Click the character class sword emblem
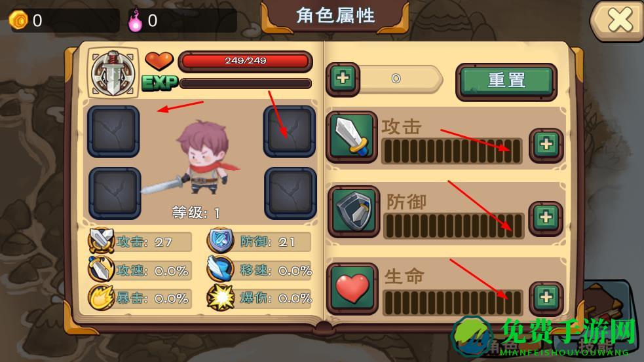 point(113,73)
